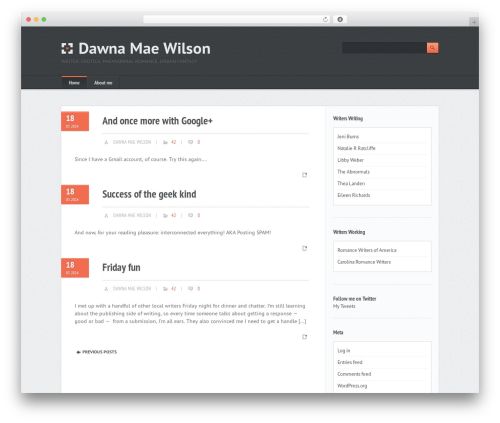Click the comments icon of Google+ post
Screen dimensions: 500x423
190,142
